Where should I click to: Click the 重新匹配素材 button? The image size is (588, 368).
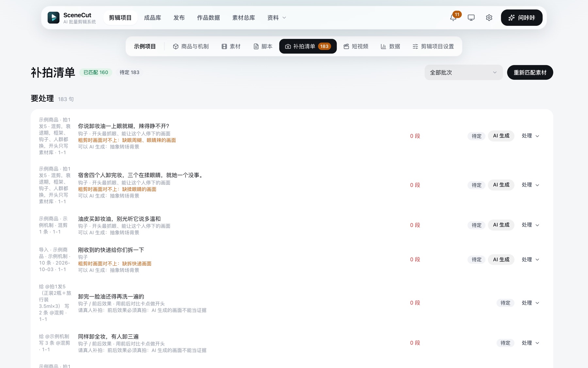point(530,72)
